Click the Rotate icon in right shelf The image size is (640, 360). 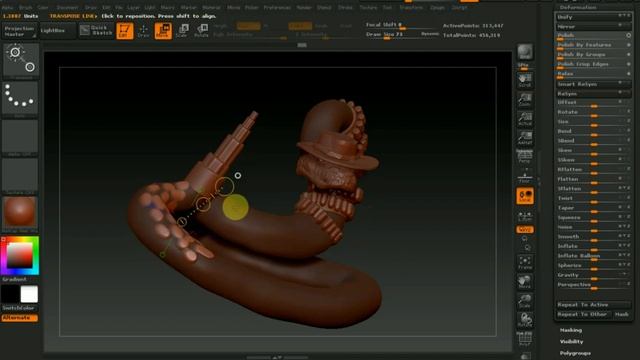pyautogui.click(x=525, y=320)
